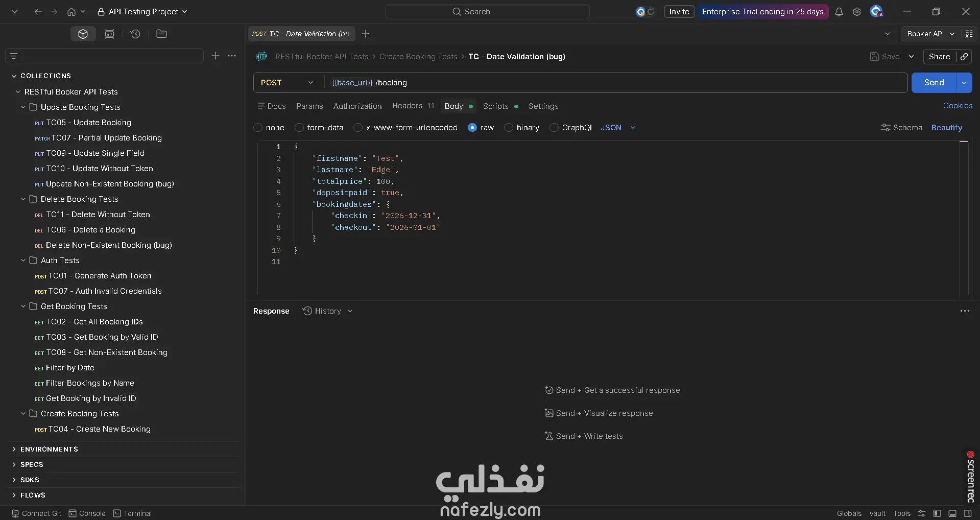Switch to the Params tab

point(309,106)
